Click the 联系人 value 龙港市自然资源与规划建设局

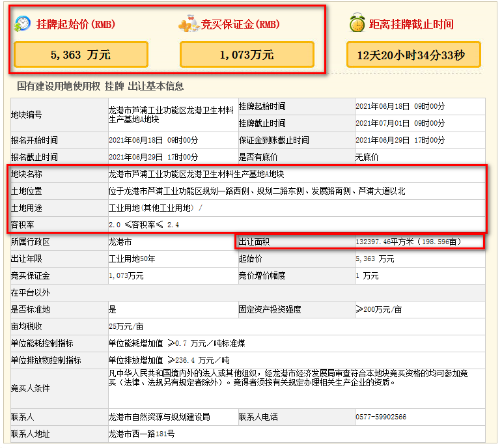(159, 417)
